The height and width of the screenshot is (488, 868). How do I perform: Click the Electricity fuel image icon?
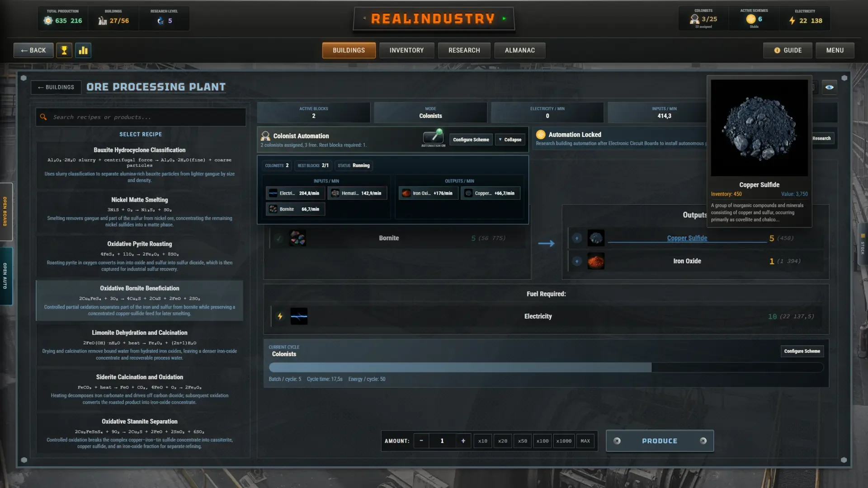click(x=299, y=316)
